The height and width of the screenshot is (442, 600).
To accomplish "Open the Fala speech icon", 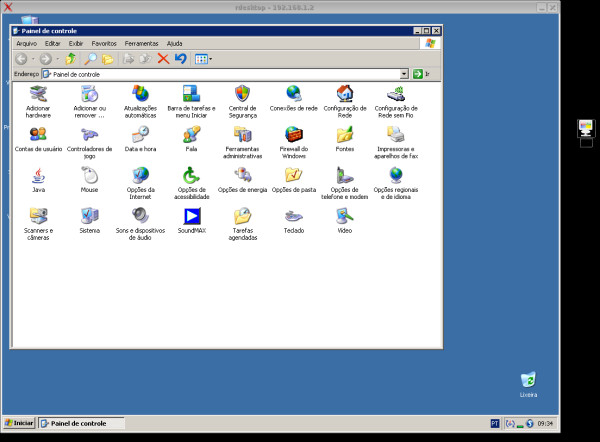I will [x=191, y=139].
